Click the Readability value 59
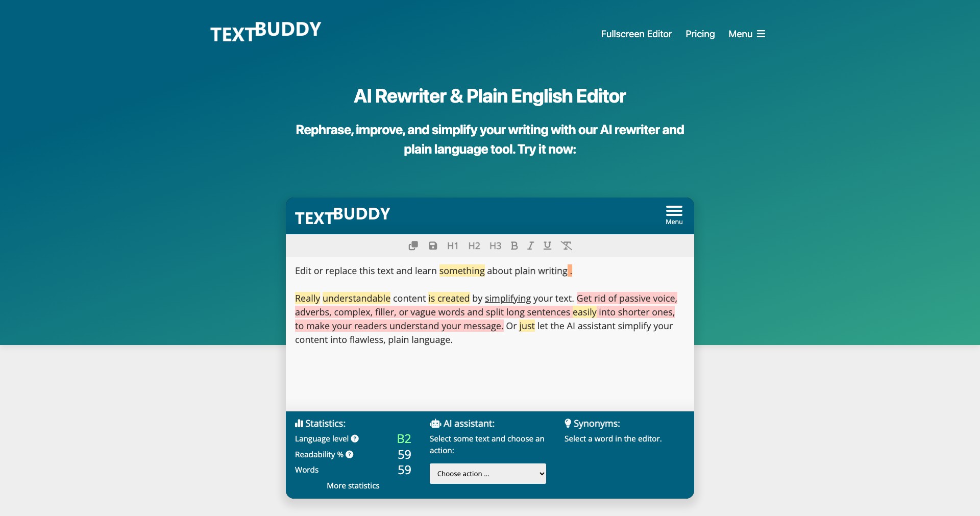Screen dimensions: 980x516 tap(404, 455)
